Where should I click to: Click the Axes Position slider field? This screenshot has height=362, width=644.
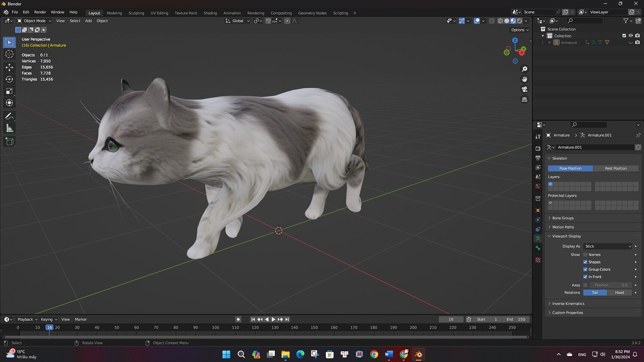click(611, 285)
